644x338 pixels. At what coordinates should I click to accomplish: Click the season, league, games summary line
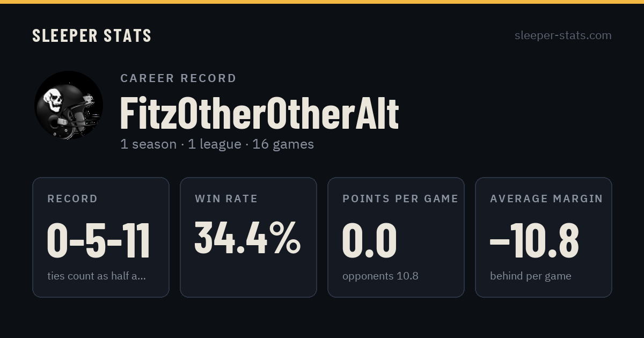coord(217,144)
